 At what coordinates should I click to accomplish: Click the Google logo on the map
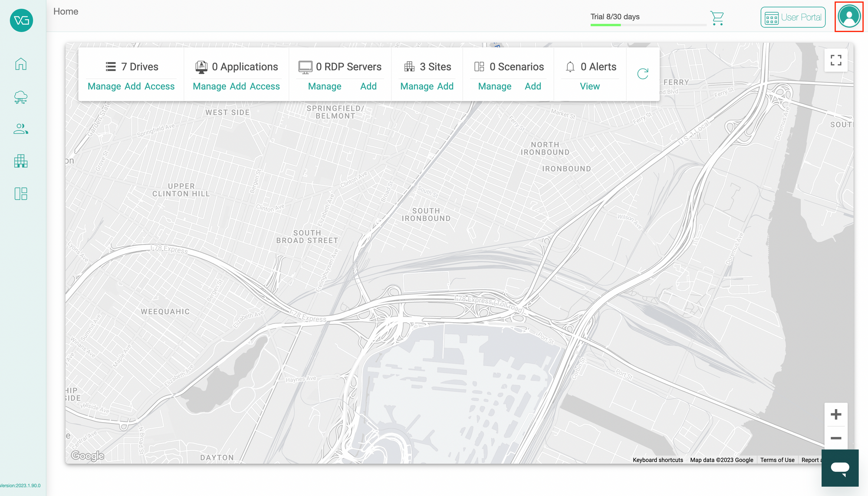pos(88,455)
